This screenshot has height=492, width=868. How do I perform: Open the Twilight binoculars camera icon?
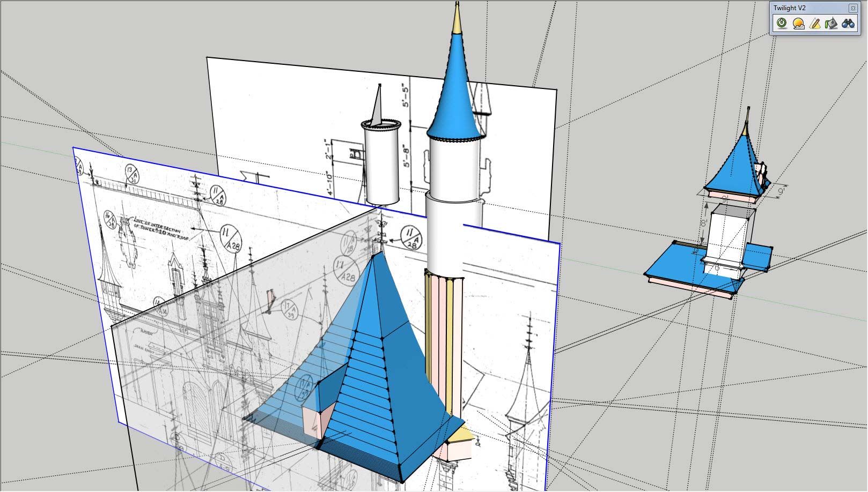(848, 24)
